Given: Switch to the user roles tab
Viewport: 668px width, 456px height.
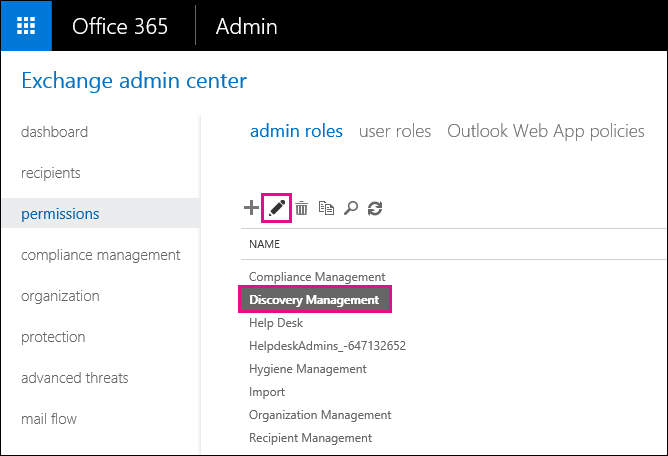Looking at the screenshot, I should pos(395,131).
